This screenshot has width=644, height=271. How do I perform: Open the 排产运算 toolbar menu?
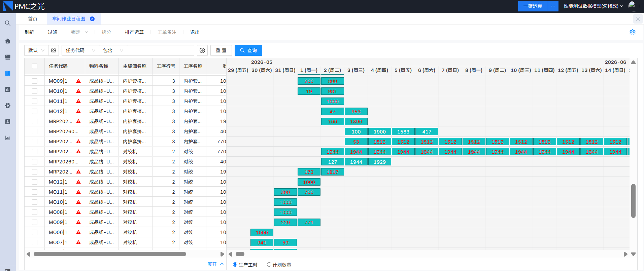point(134,32)
